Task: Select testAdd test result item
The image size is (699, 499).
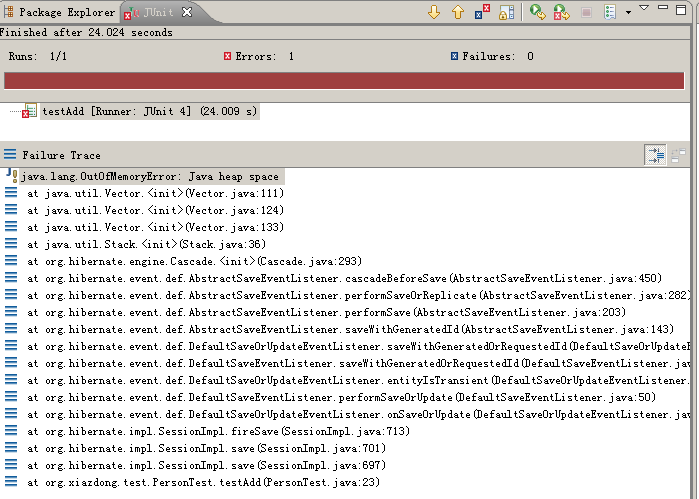Action: [x=149, y=111]
